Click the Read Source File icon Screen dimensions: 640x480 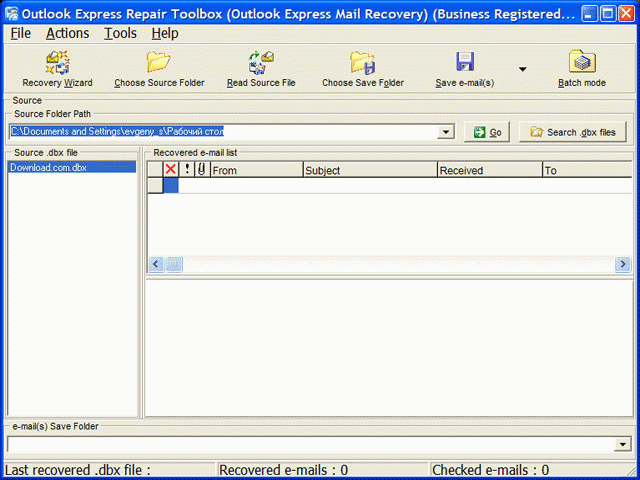click(261, 62)
